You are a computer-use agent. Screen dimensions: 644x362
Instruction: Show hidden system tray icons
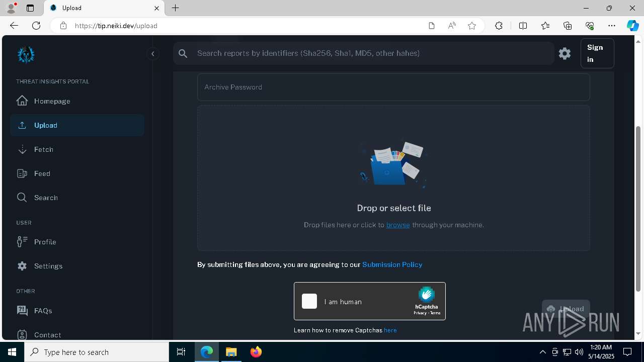[x=542, y=352]
